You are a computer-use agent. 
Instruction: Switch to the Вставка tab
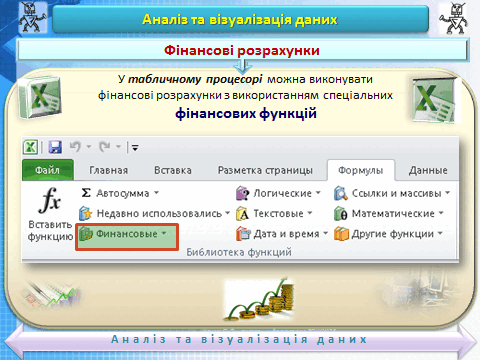[x=173, y=170]
